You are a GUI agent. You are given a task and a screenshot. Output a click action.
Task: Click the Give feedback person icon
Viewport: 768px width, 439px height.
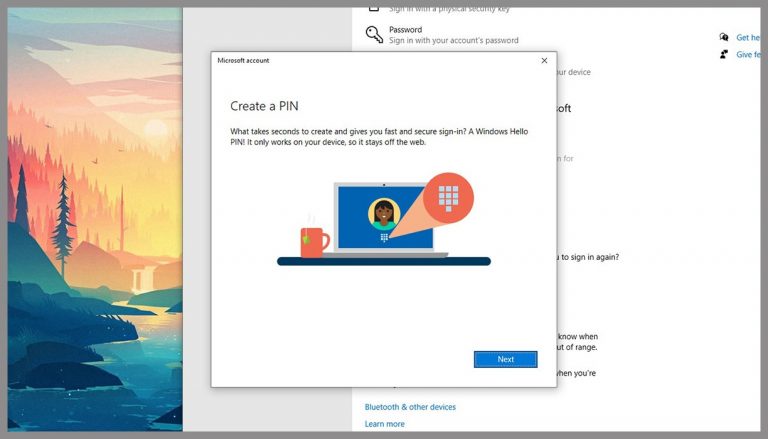pos(724,54)
